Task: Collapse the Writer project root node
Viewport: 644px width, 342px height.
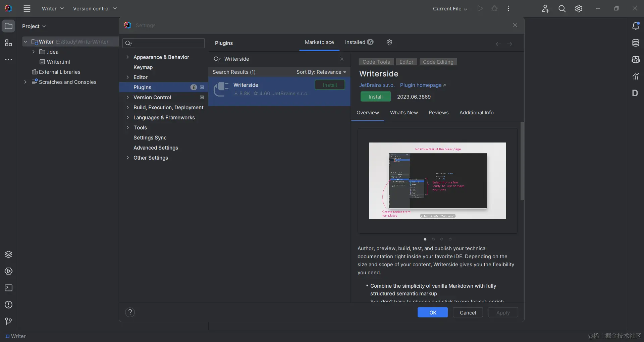Action: (x=25, y=42)
